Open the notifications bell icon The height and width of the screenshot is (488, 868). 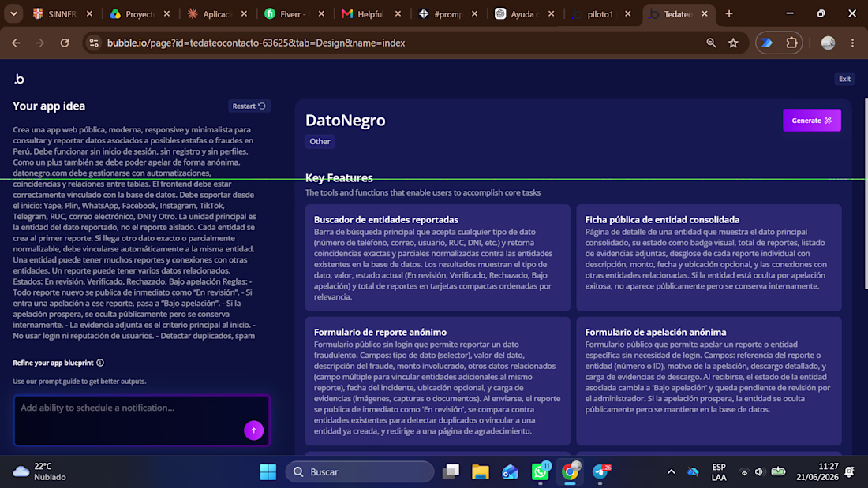click(x=851, y=472)
